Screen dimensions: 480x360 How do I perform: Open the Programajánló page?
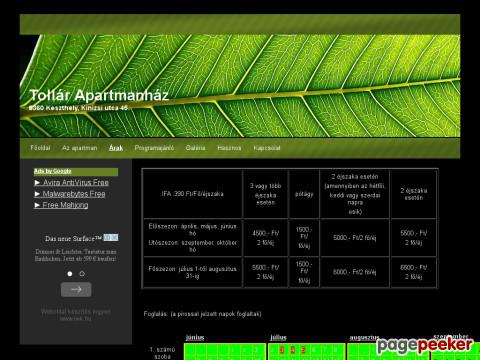pos(154,148)
